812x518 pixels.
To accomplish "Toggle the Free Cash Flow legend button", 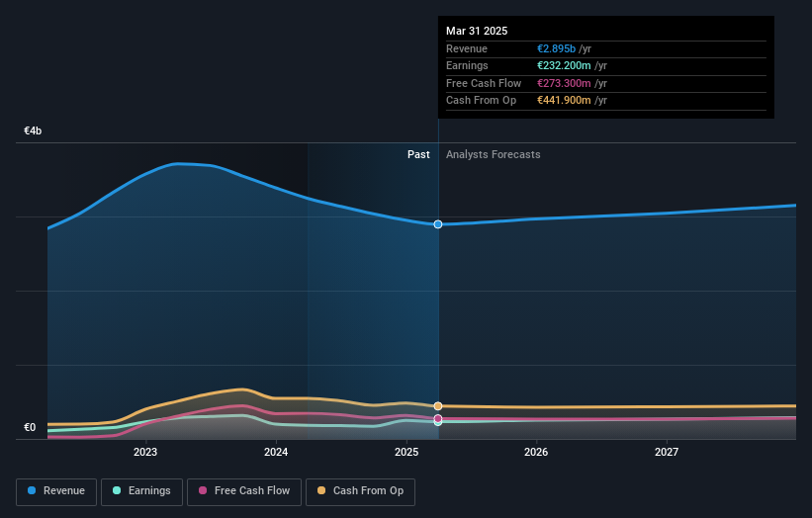I will click(244, 491).
